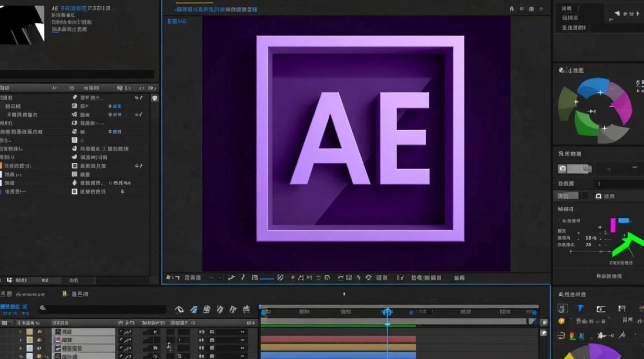The width and height of the screenshot is (644, 359).
Task: Toggle the gray switch in the right-side properties panel
Action: [575, 168]
